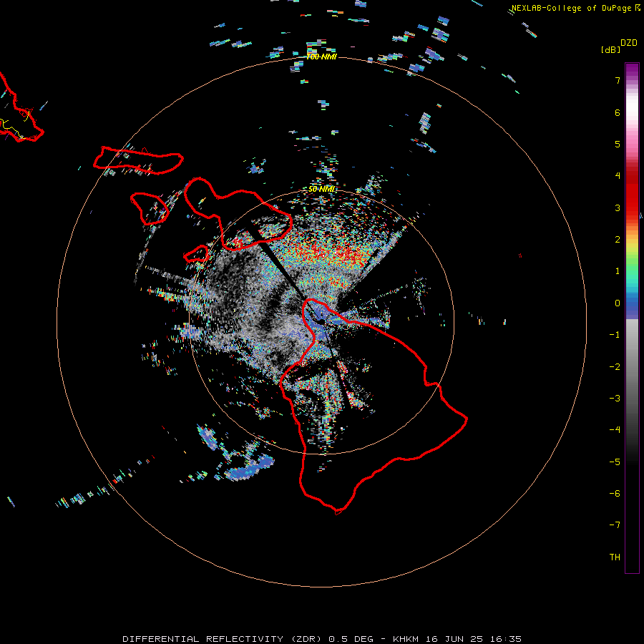This screenshot has height=644, width=644.
Task: Select the 6 value on color scale
Action: (618, 112)
